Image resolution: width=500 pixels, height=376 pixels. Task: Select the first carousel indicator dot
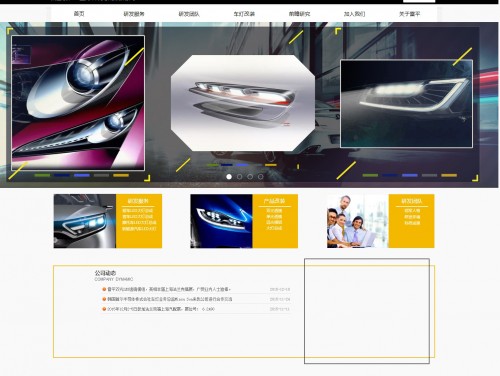(x=229, y=177)
